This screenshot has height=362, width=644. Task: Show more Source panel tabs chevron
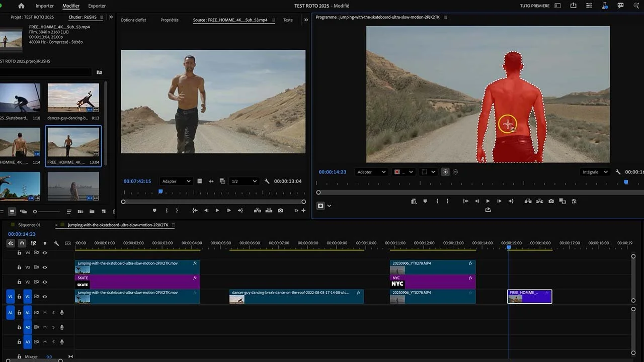coord(306,20)
